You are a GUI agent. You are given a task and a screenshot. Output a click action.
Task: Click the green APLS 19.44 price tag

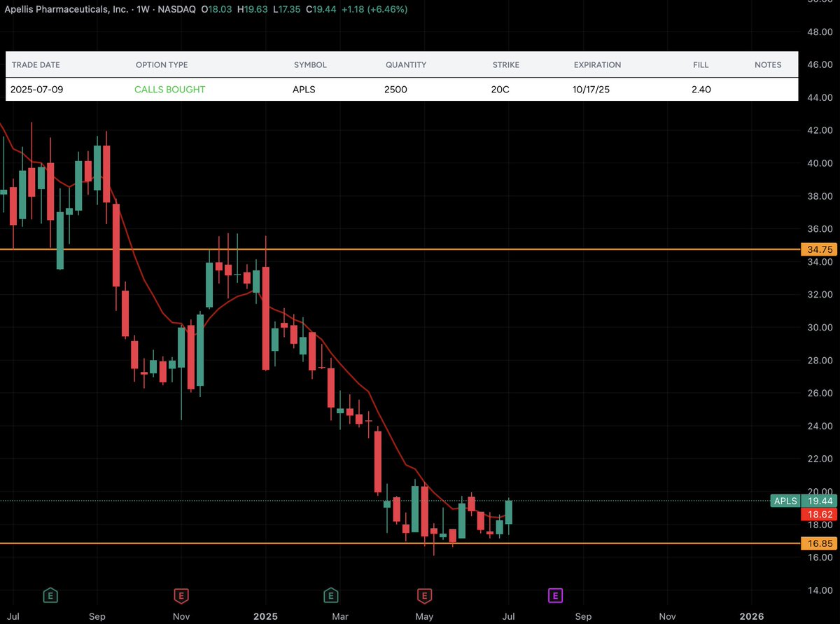[x=802, y=501]
